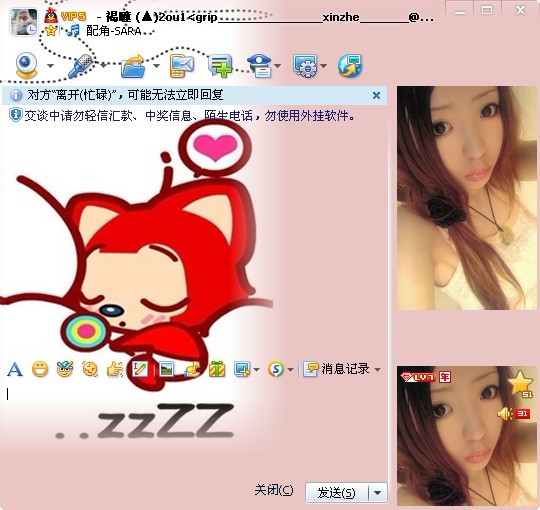Click the star icon below the penguin
540x510 pixels.
tap(51, 31)
